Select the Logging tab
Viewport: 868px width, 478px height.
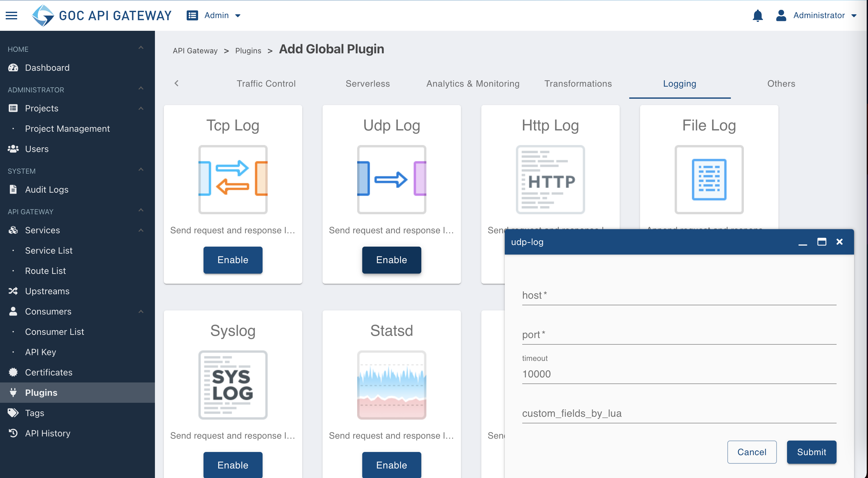click(680, 83)
